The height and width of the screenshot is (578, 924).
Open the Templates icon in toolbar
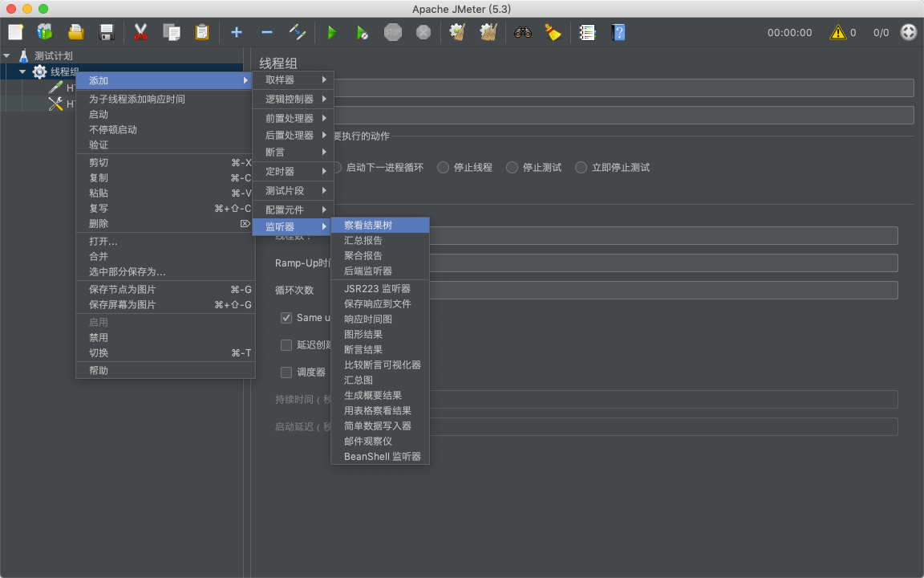(x=45, y=32)
